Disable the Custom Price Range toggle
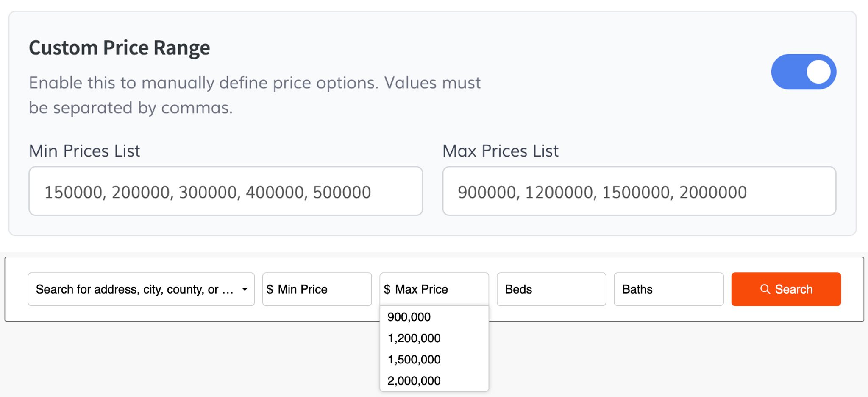 click(x=803, y=72)
